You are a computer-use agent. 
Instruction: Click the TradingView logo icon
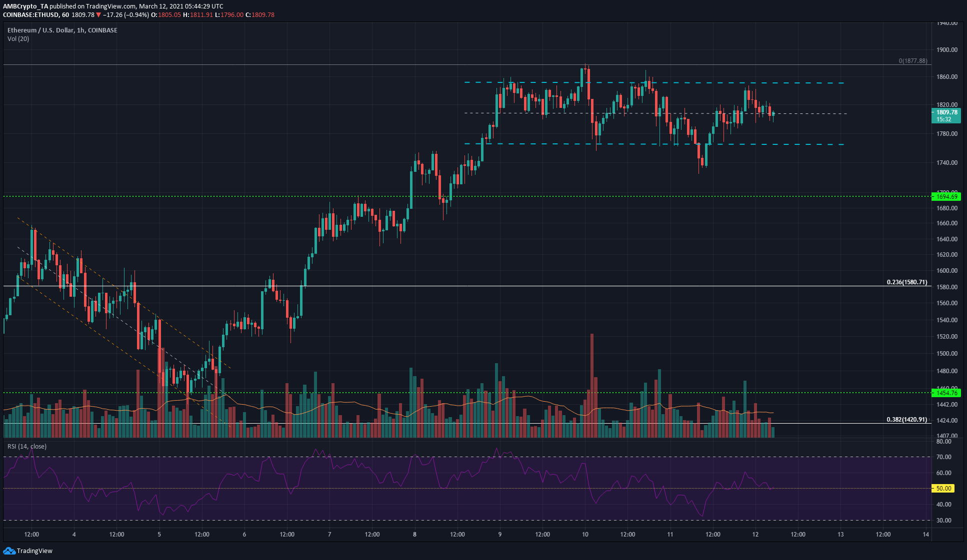click(x=9, y=551)
